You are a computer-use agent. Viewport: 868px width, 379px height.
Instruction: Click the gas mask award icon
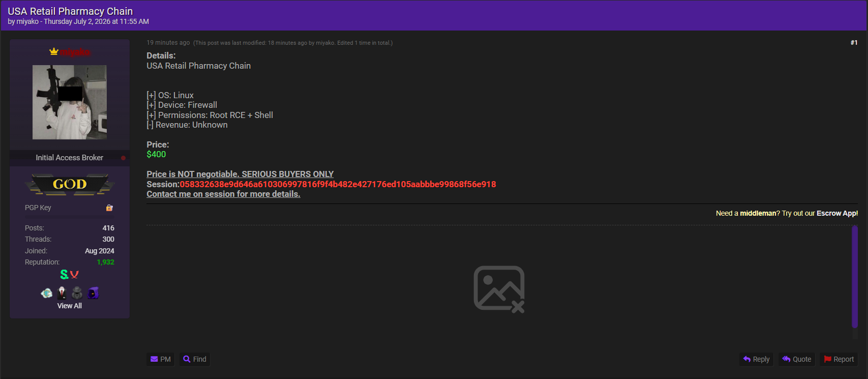[77, 293]
